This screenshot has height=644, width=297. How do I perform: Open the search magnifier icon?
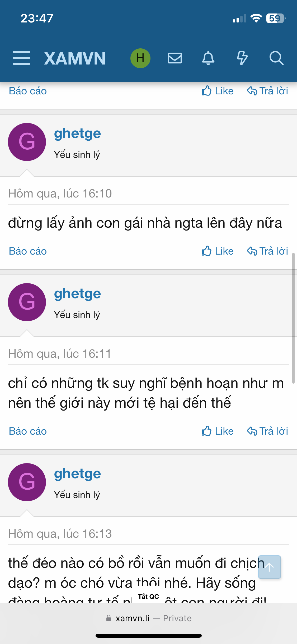276,58
